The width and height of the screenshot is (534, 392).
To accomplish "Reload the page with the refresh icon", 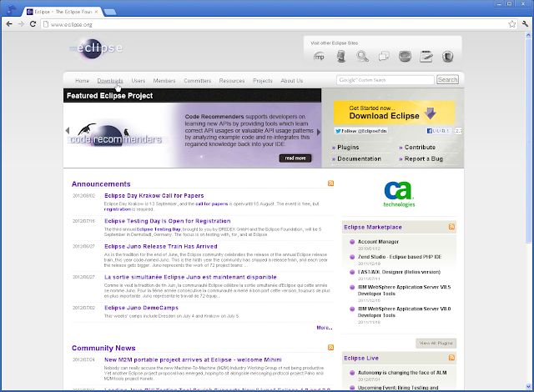I will 33,24.
